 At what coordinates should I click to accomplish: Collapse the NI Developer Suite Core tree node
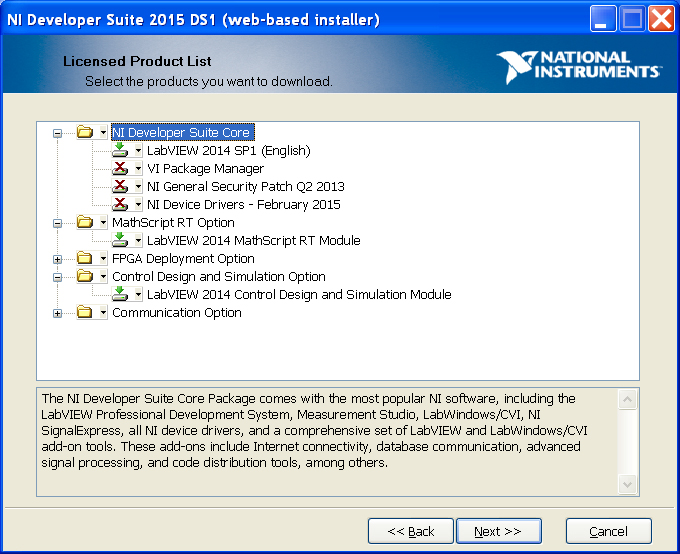[57, 133]
